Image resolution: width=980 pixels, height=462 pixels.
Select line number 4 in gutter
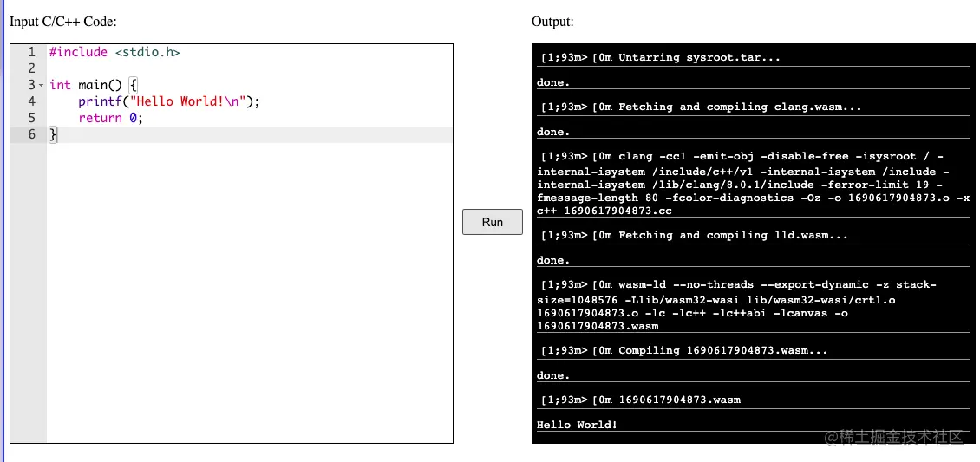tap(31, 101)
